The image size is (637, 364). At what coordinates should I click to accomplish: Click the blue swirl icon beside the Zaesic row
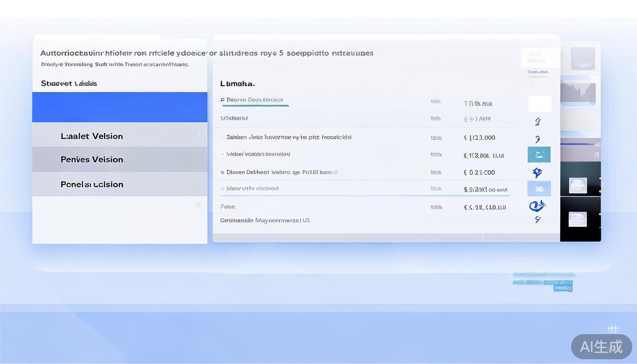pyautogui.click(x=537, y=206)
